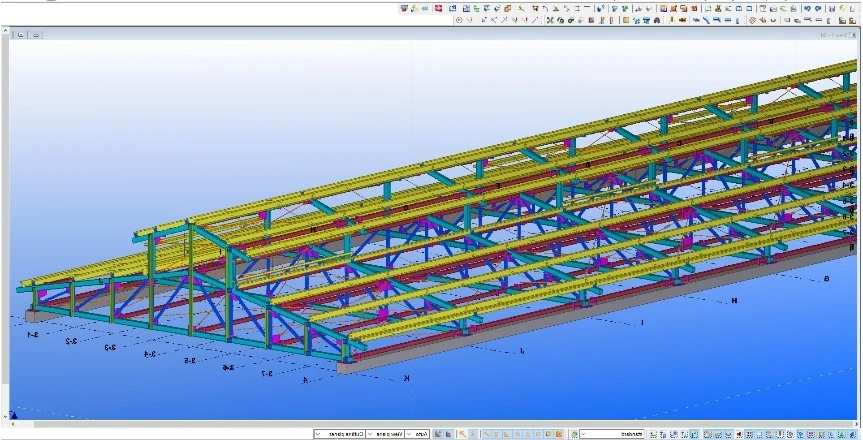Click the second small button atop the model view
The image size is (863, 440).
[x=36, y=34]
